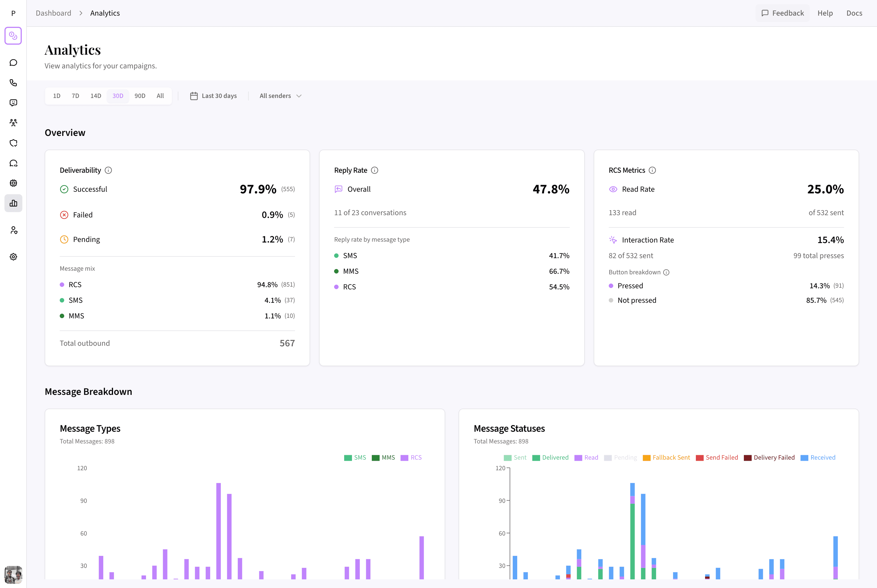Click the info icon next to Reply Rate

[x=375, y=170]
